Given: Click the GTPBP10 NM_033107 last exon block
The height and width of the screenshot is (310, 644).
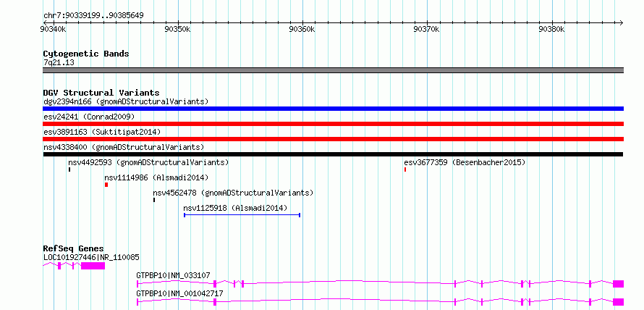Looking at the screenshot, I should [x=618, y=284].
